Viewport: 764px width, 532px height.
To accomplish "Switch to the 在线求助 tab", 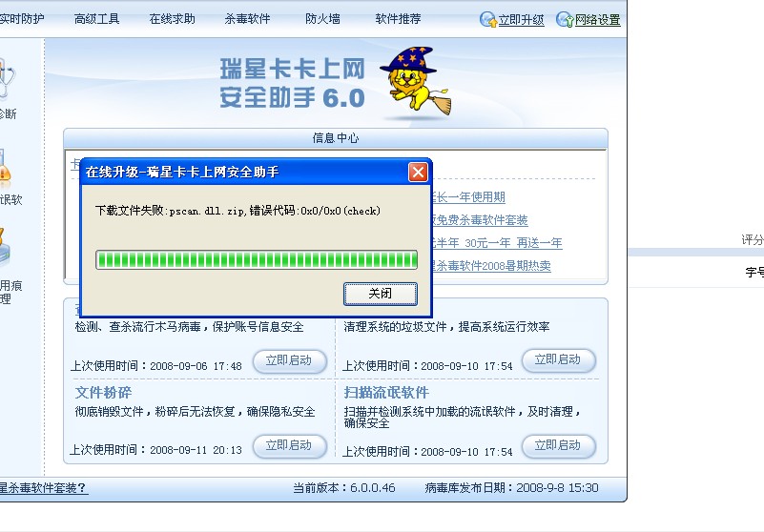I will (x=172, y=19).
